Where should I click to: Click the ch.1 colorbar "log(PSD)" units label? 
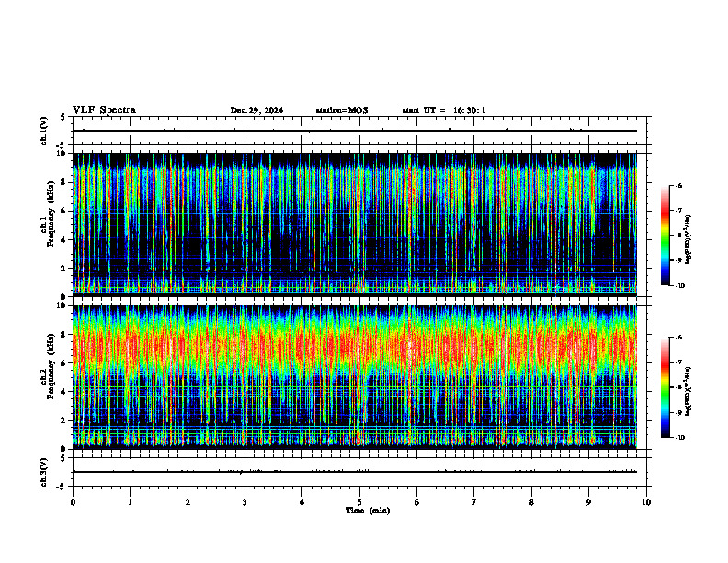[x=688, y=240]
